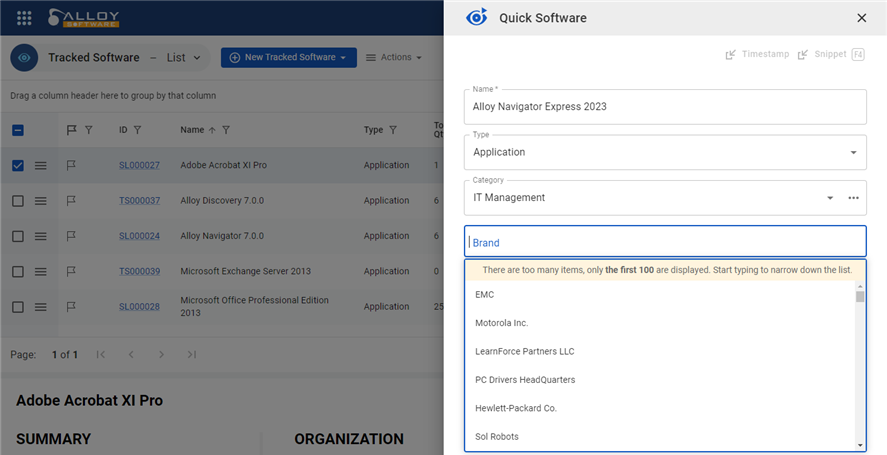Open the flag column filter

point(89,130)
